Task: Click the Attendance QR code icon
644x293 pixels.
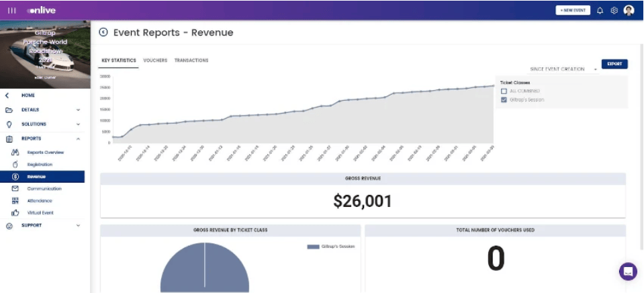Action: pyautogui.click(x=15, y=201)
